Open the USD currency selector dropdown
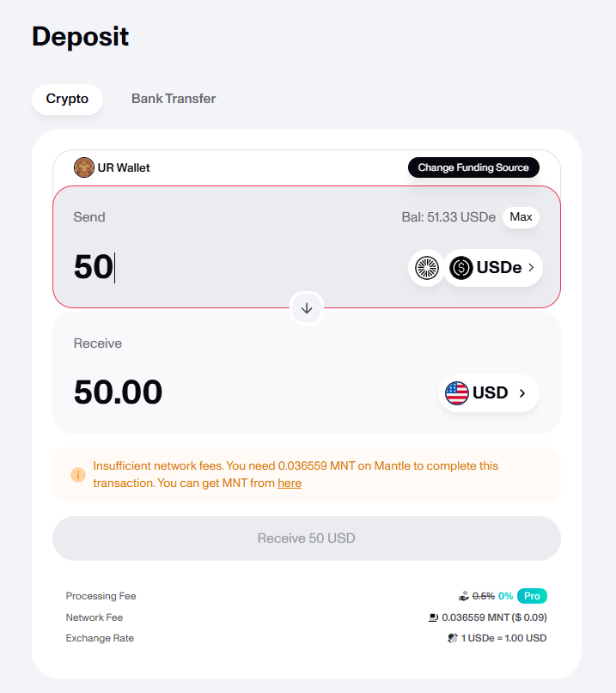 (489, 393)
